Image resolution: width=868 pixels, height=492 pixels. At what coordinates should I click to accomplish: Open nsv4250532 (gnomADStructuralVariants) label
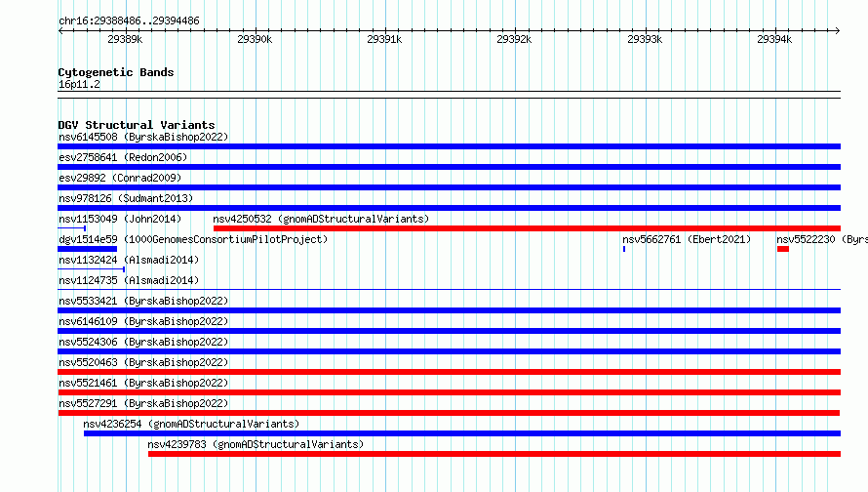pos(321,219)
